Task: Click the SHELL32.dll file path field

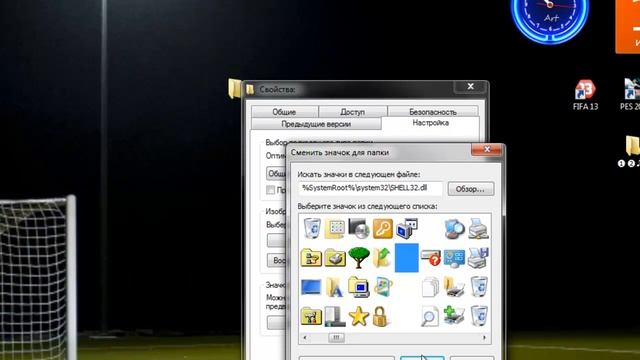Action: 370,188
